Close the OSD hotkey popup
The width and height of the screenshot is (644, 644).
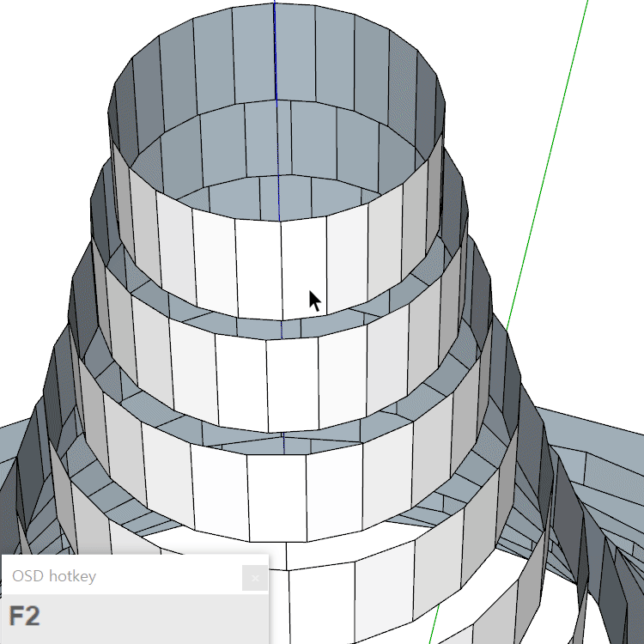pyautogui.click(x=255, y=578)
